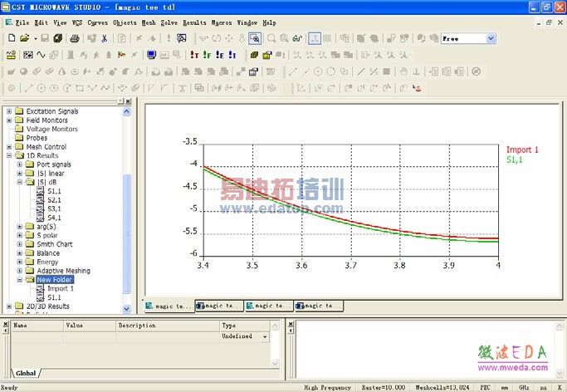Click the dark 3D box icon after Save
This screenshot has width=567, height=392.
[57, 38]
